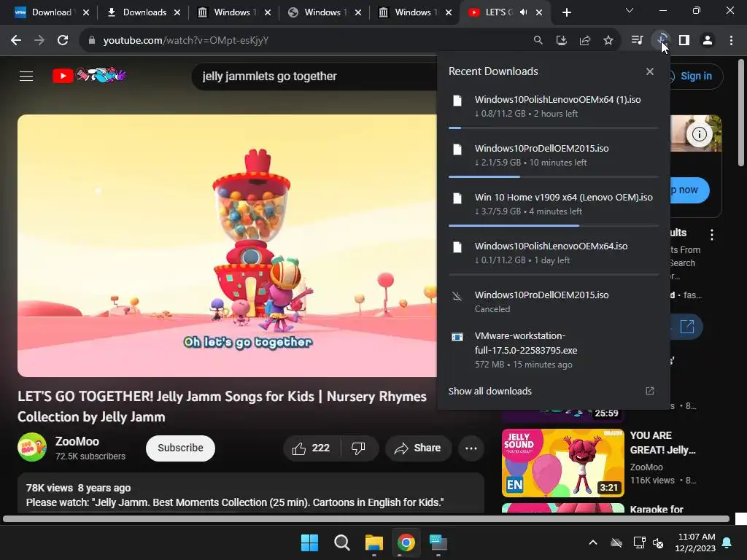Open the sidebar ad three-dot options
Image resolution: width=747 pixels, height=560 pixels.
coord(712,234)
